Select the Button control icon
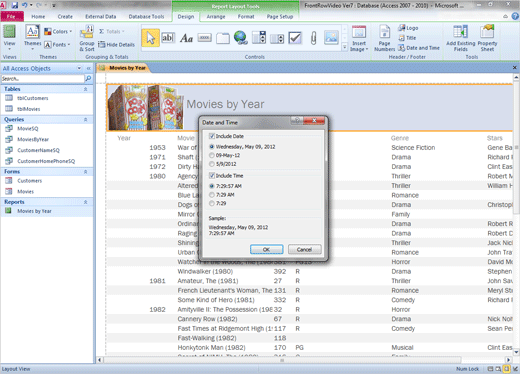 [204, 38]
